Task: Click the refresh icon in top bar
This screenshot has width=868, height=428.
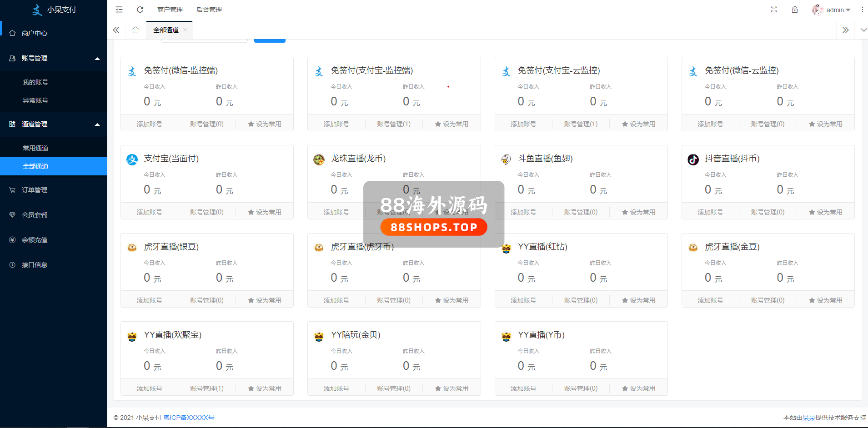Action: pos(140,10)
